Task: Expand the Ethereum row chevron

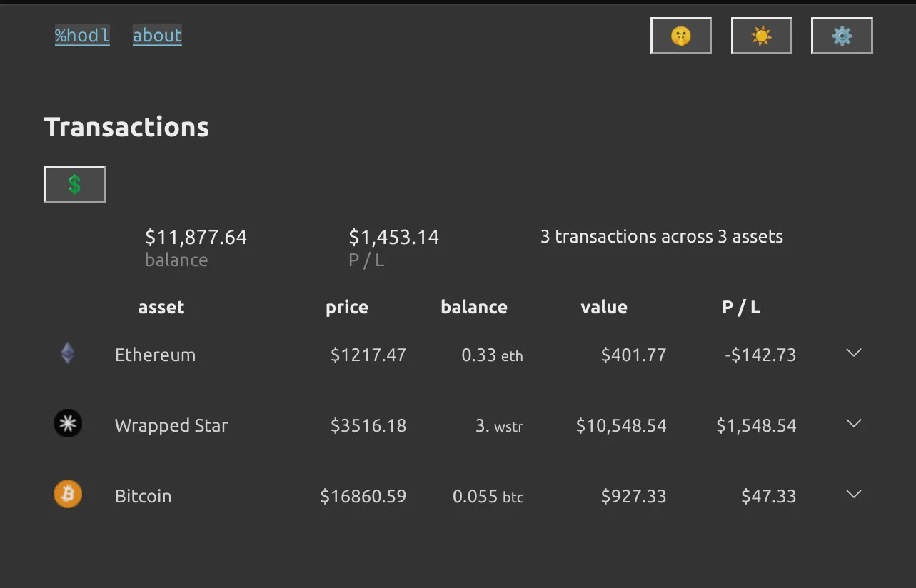Action: [x=853, y=353]
